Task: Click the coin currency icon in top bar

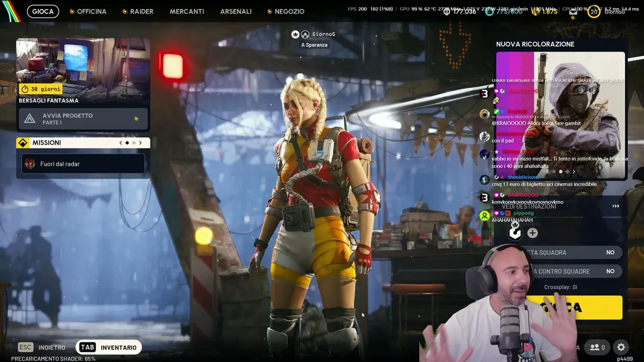Action: [447, 12]
